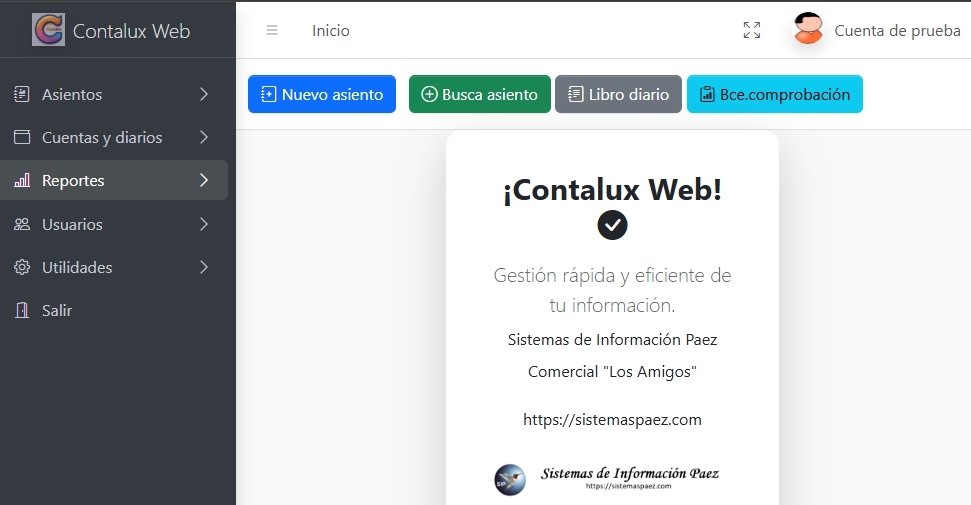Toggle the hamburger sidebar menu icon
The height and width of the screenshot is (505, 971).
(x=272, y=31)
